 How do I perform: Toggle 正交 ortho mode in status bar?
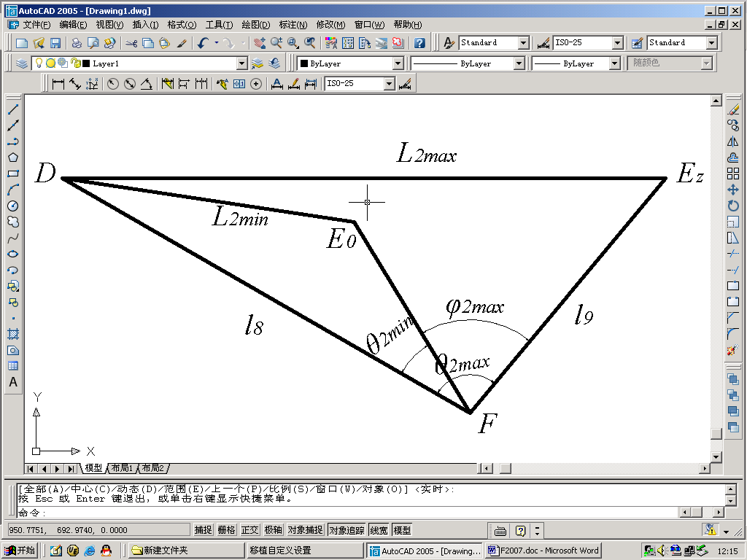coord(250,530)
